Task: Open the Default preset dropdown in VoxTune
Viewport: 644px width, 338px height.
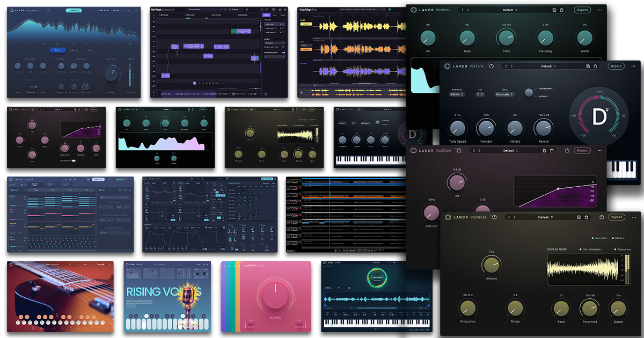Action: pos(547,66)
